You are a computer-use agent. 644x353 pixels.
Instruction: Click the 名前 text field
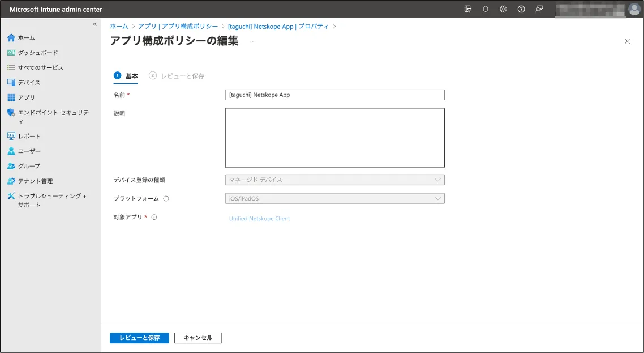click(334, 95)
